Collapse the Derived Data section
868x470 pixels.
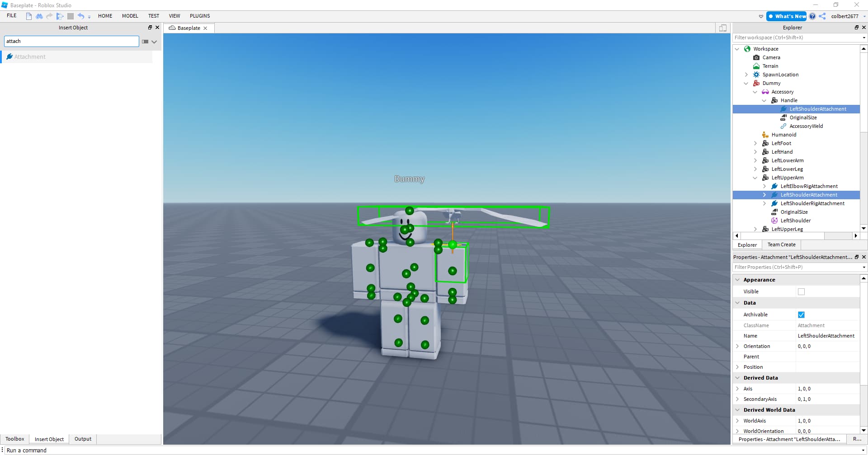pos(737,378)
